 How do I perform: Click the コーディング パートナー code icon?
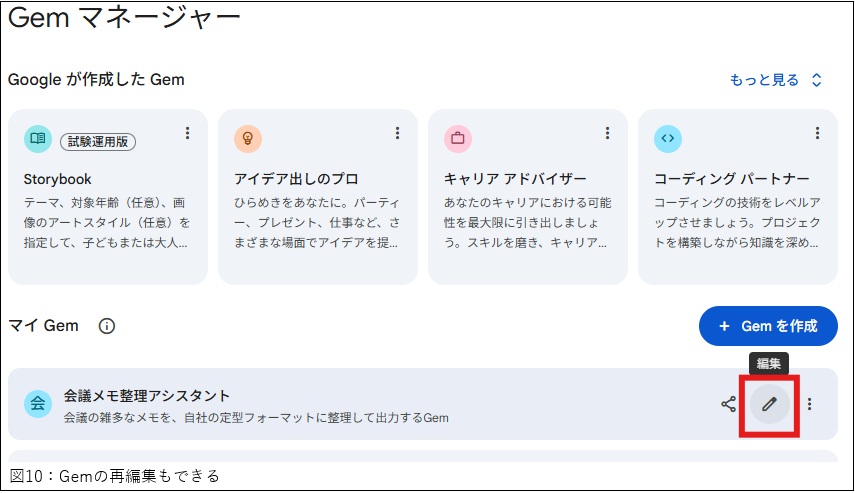point(668,139)
